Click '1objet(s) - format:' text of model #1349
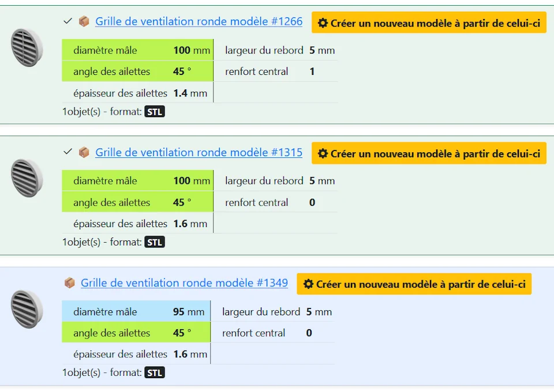This screenshot has width=554, height=392. 102,373
